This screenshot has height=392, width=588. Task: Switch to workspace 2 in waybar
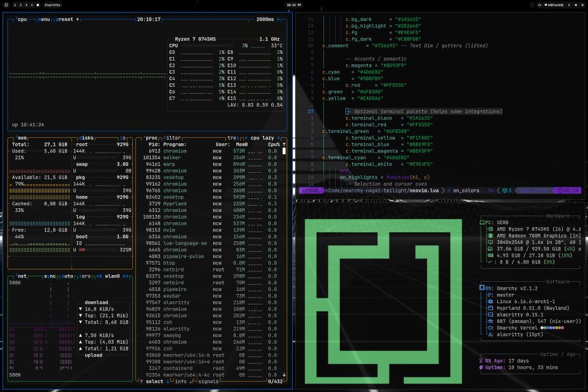[x=21, y=5]
